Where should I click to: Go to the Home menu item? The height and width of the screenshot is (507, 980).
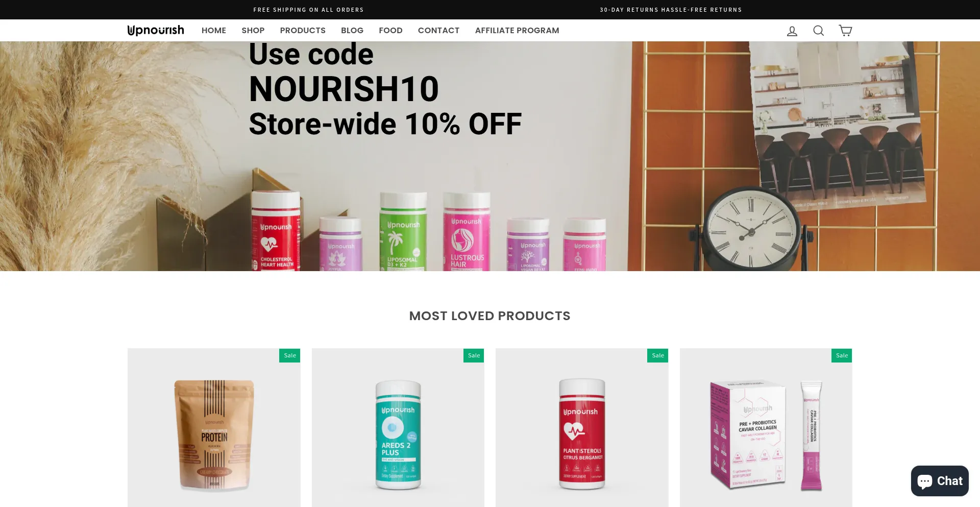pyautogui.click(x=214, y=31)
